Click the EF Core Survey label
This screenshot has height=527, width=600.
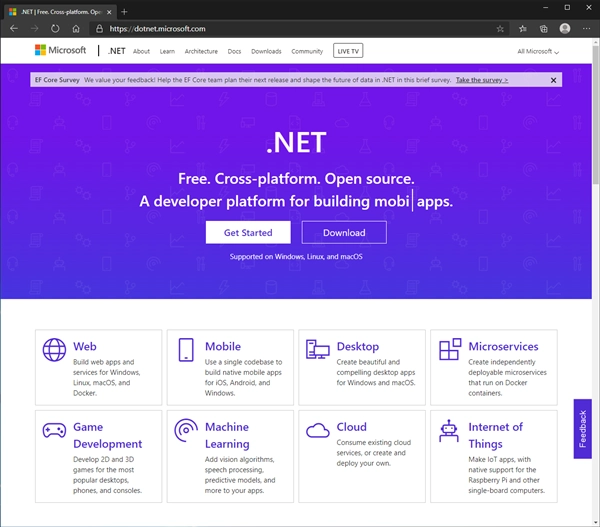click(57, 80)
